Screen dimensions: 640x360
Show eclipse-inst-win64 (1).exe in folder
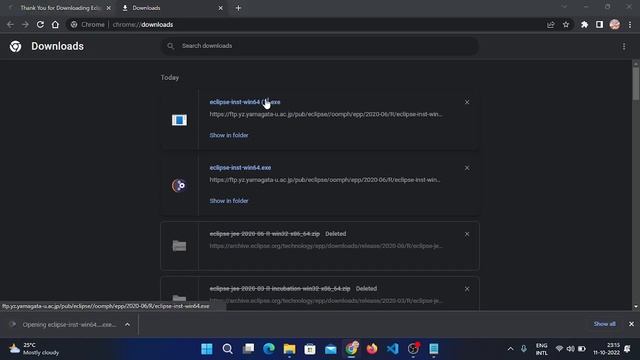click(x=229, y=135)
